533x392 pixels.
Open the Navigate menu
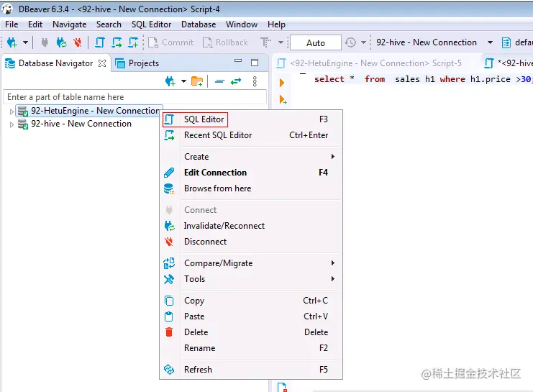(69, 24)
